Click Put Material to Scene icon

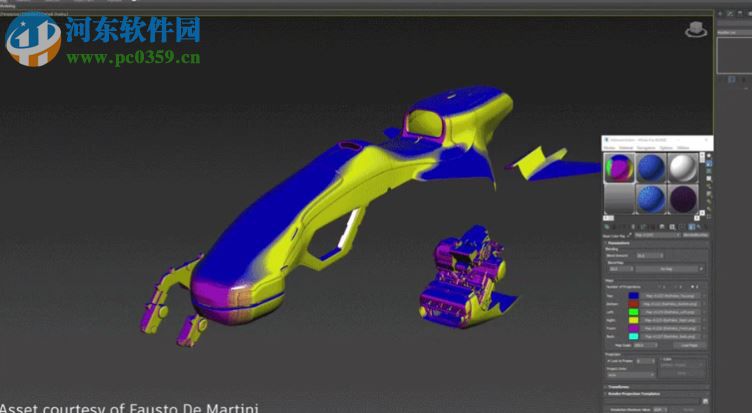615,227
